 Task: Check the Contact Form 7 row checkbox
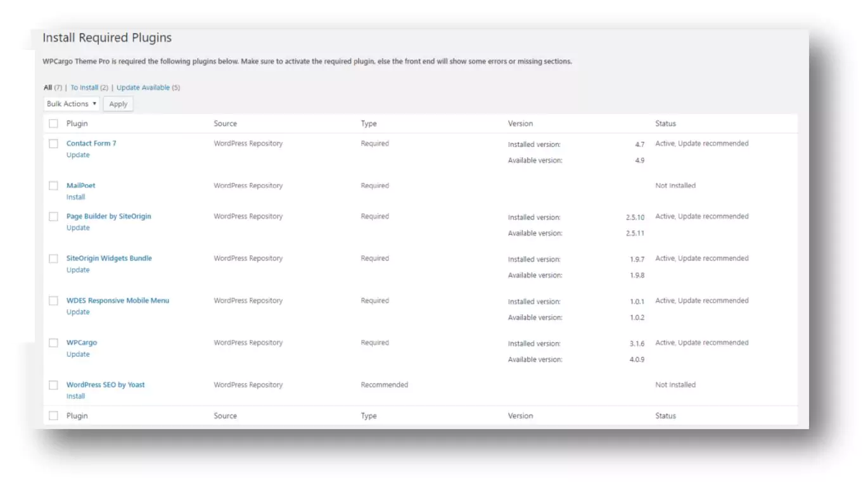point(54,144)
